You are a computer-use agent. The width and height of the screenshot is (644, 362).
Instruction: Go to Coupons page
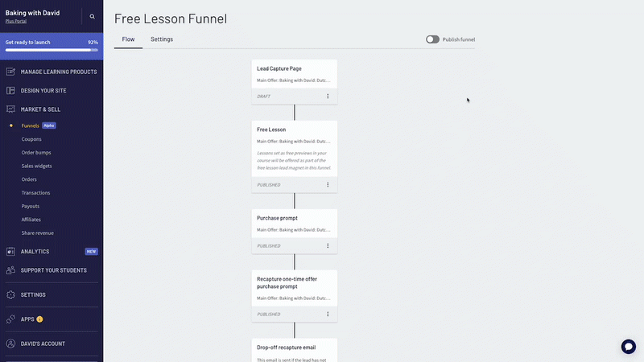coord(31,139)
